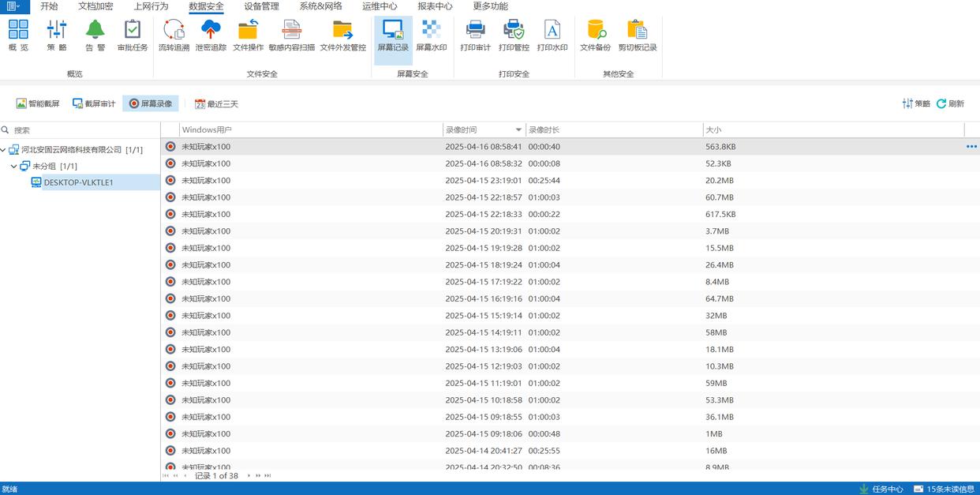Switch to 智能截屏 view
Screen dimensions: 980x495
[x=38, y=103]
